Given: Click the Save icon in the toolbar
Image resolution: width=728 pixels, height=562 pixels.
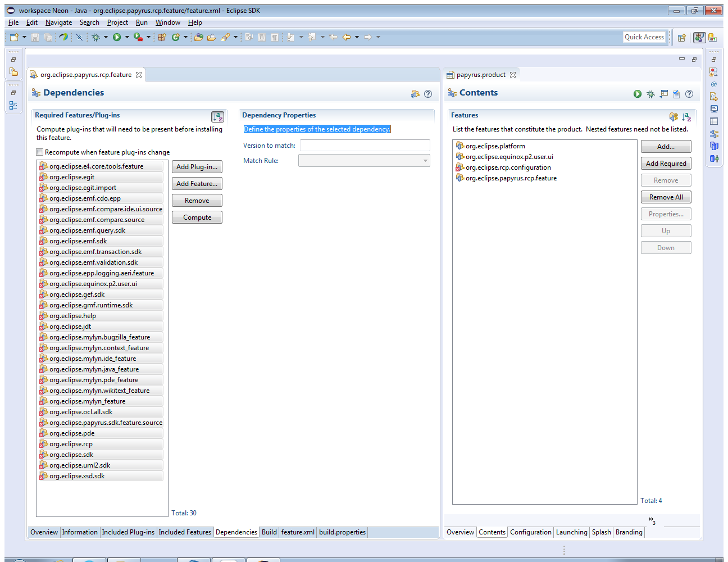Looking at the screenshot, I should point(35,37).
